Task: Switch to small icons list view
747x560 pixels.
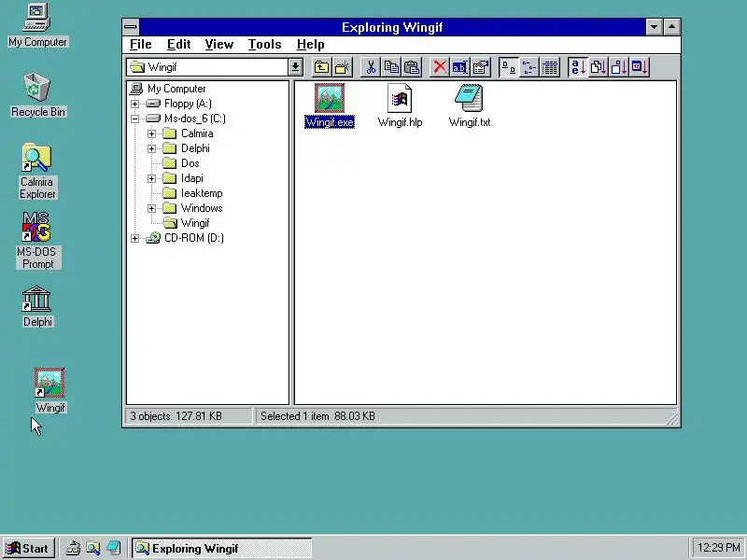Action: pos(529,67)
